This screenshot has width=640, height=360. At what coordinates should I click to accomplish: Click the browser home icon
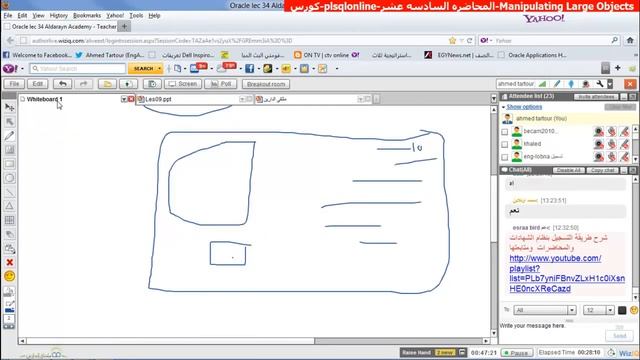pyautogui.click(x=630, y=40)
